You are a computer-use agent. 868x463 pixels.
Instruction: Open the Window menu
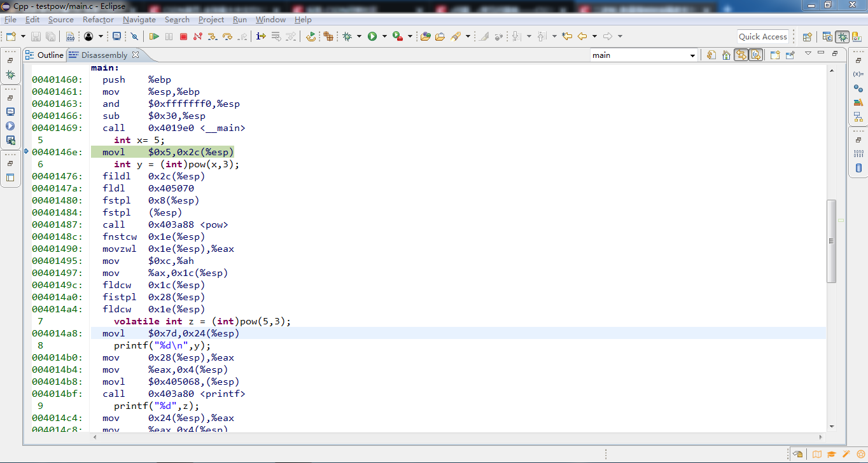(x=270, y=20)
